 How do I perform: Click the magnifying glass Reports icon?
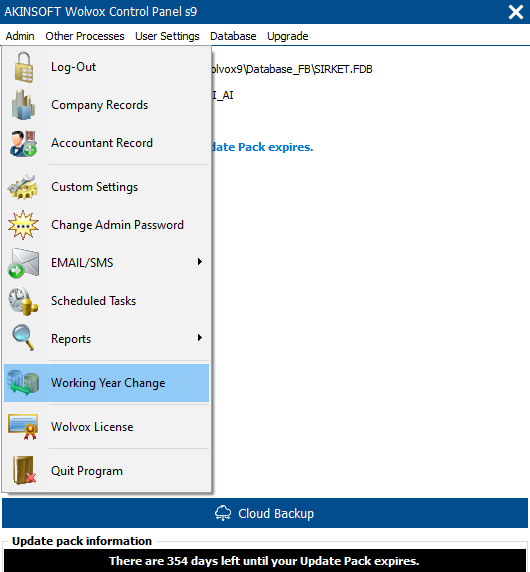click(x=23, y=338)
